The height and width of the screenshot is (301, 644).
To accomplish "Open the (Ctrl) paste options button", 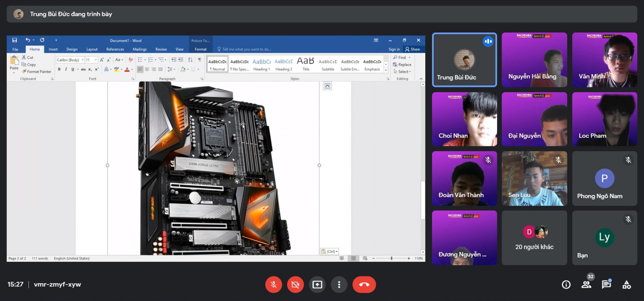I will [329, 252].
